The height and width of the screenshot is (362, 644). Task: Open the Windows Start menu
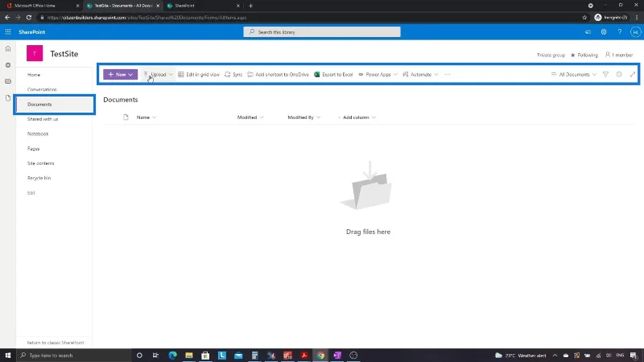(x=8, y=355)
